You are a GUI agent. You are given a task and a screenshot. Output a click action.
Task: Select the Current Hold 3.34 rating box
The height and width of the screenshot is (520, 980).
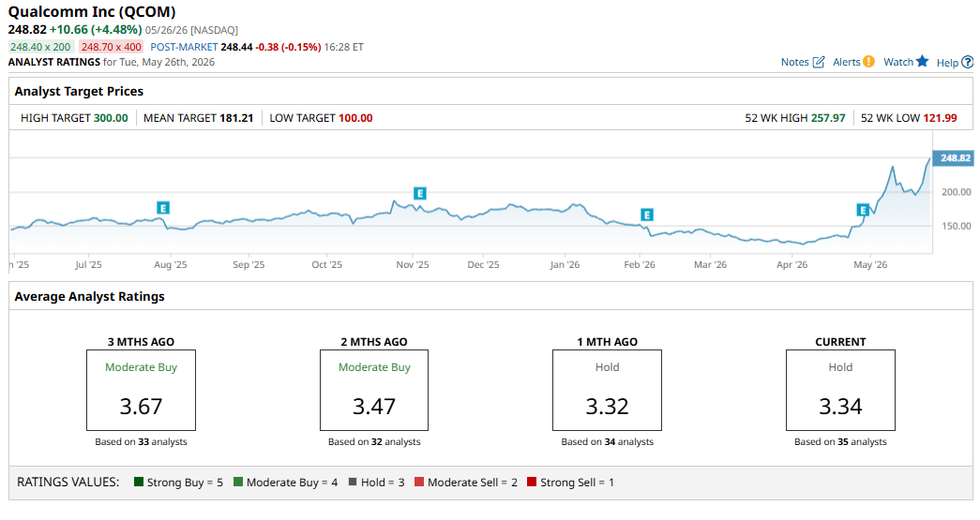[840, 390]
